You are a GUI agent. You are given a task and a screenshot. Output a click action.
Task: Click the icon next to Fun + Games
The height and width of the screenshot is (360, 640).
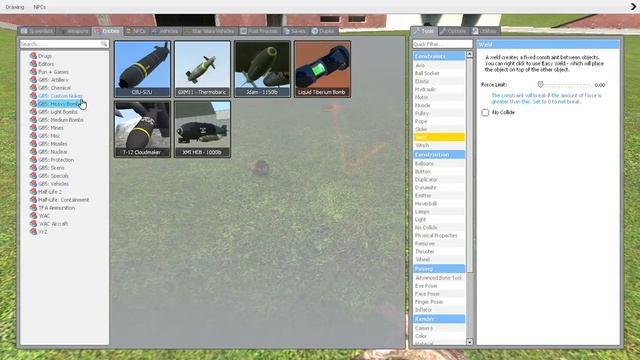click(33, 71)
